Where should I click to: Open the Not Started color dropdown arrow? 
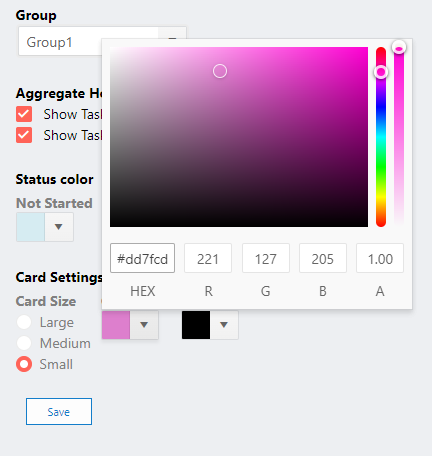point(59,227)
